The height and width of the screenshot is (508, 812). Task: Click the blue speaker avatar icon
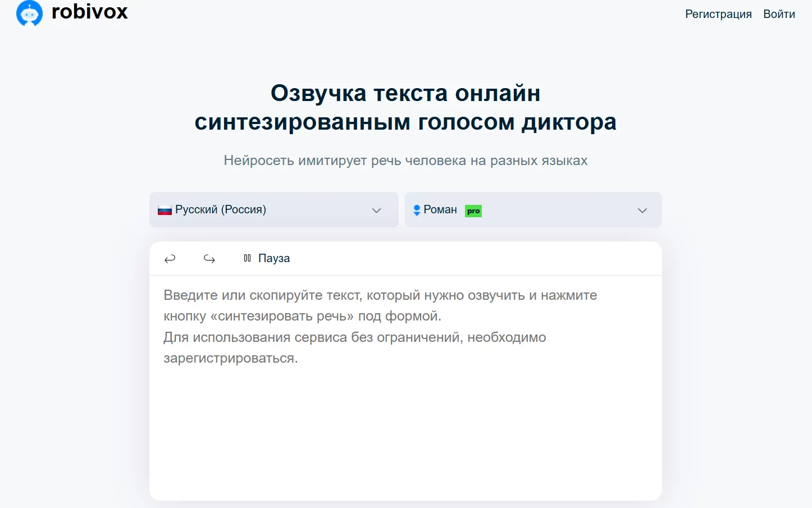point(417,210)
